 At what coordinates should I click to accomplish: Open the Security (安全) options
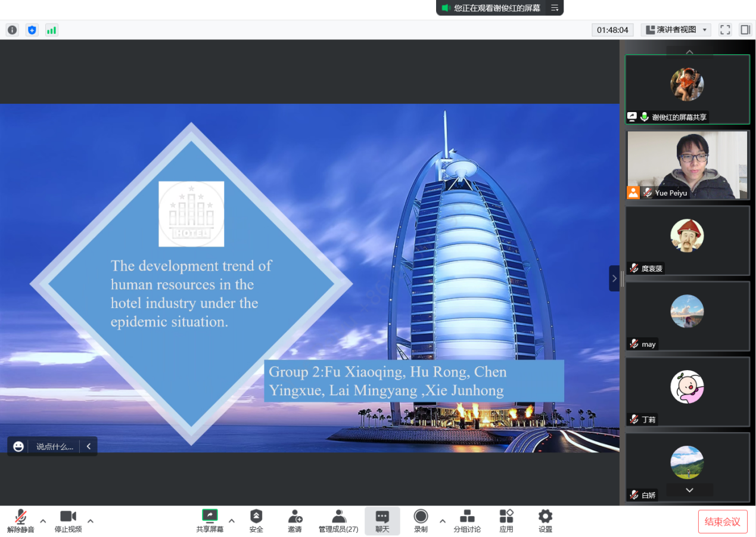click(x=256, y=520)
